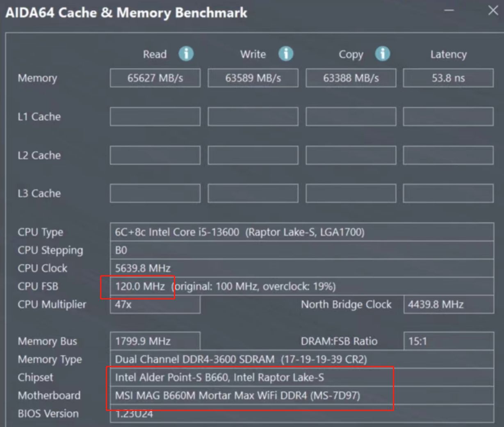Select the MSI MAG B660M Motherboard entry
The image size is (504, 427).
point(250,395)
